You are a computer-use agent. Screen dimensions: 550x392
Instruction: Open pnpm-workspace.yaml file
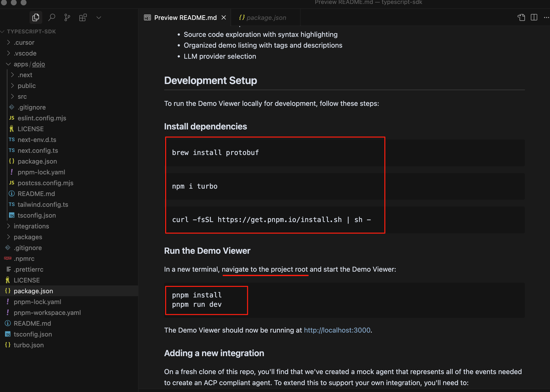pos(47,313)
